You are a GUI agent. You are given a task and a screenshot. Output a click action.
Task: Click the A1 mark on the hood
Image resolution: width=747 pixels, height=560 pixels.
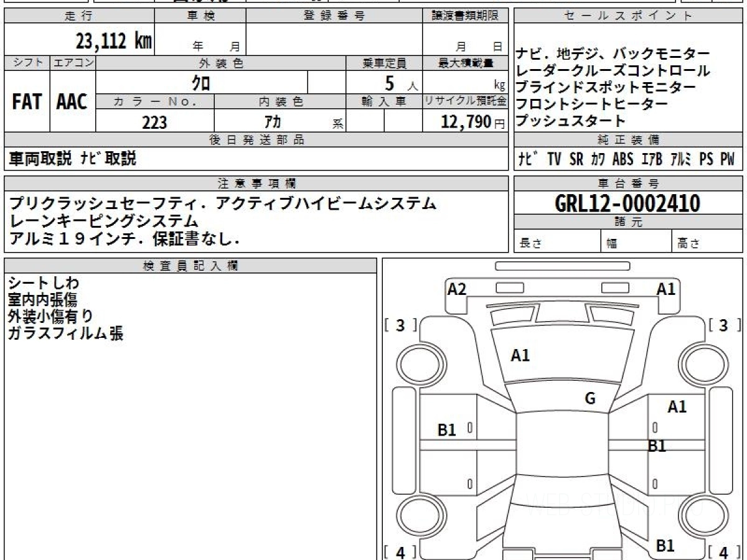tap(520, 356)
